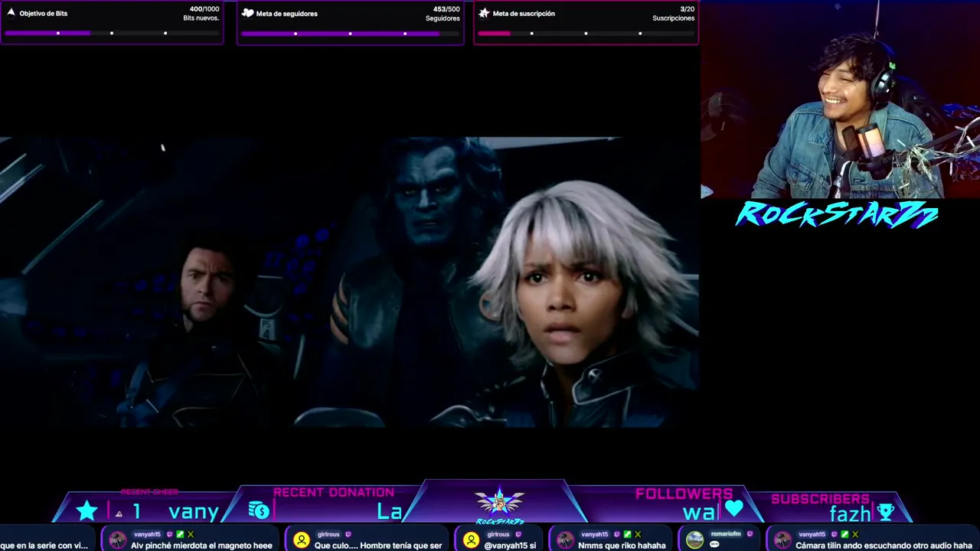Click the 'La' donation name text

coord(390,511)
